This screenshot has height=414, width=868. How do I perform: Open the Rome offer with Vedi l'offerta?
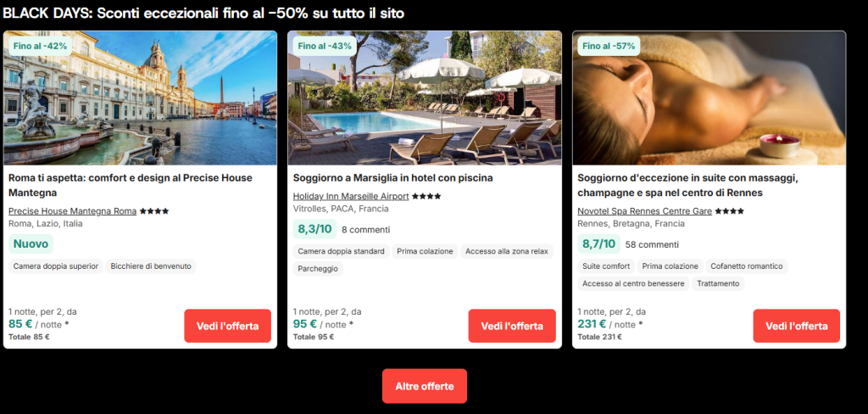tap(227, 326)
